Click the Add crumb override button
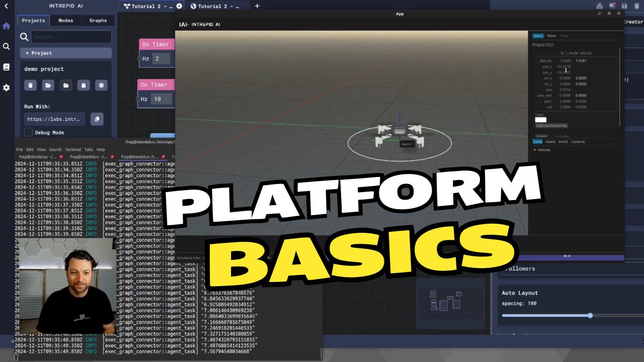 [551, 126]
